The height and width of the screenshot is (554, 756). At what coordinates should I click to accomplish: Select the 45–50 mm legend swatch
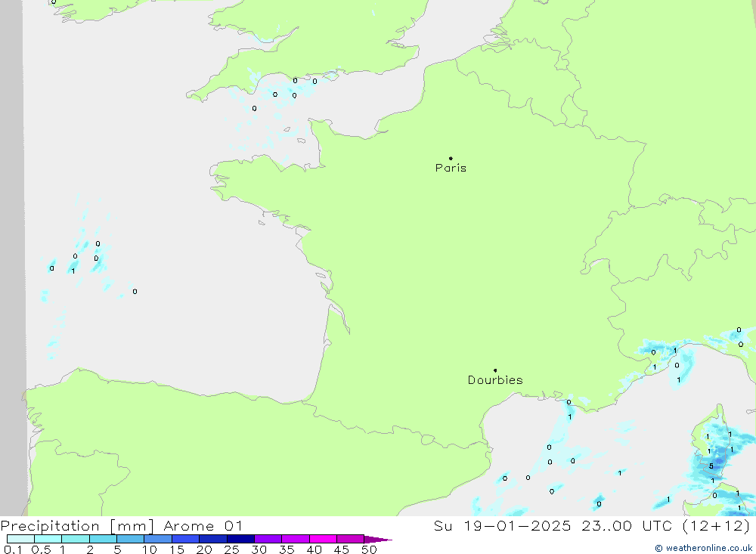(351, 539)
